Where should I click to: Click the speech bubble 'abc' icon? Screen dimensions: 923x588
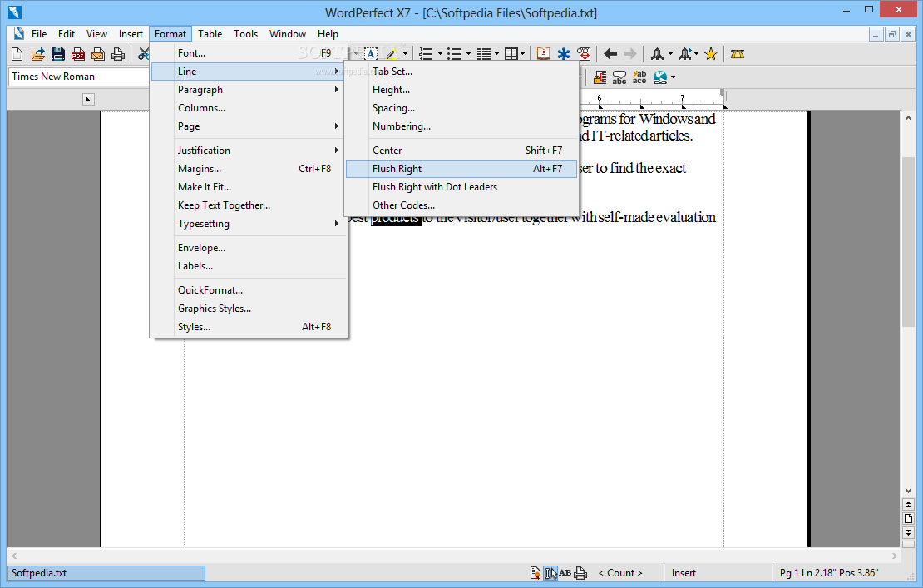click(x=619, y=77)
